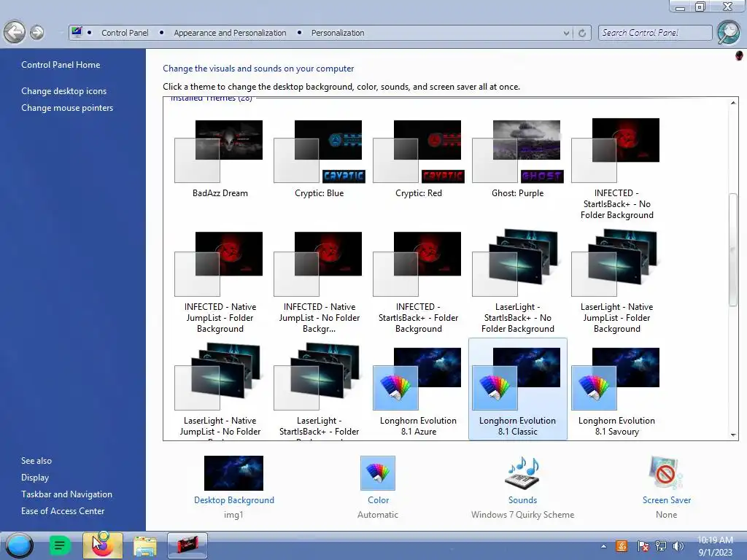Viewport: 747px width, 560px height.
Task: Click the search magnifier button
Action: pyautogui.click(x=728, y=32)
